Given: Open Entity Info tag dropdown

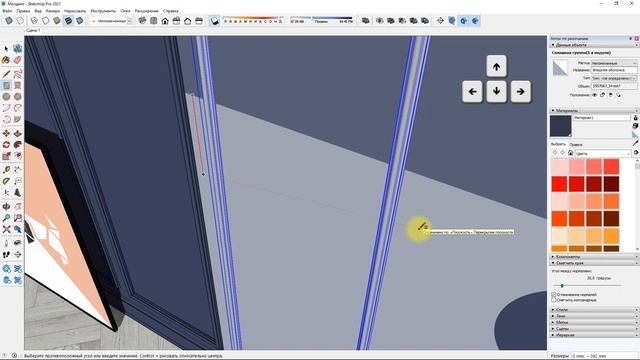Looking at the screenshot, I should pyautogui.click(x=614, y=63).
